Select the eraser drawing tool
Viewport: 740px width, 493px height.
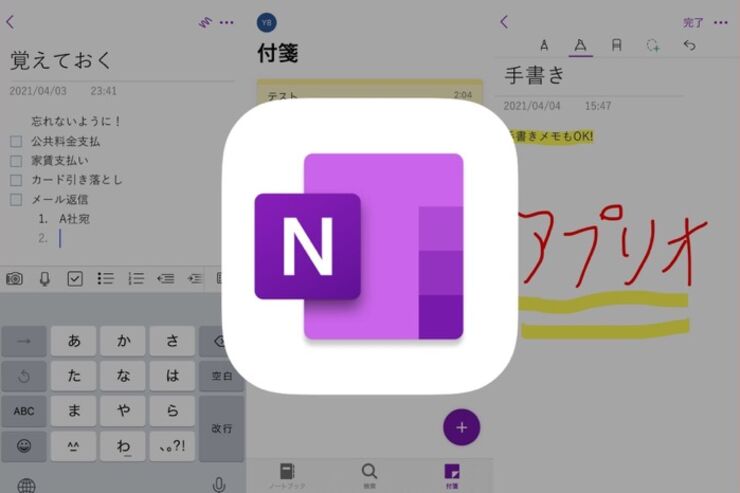click(616, 45)
